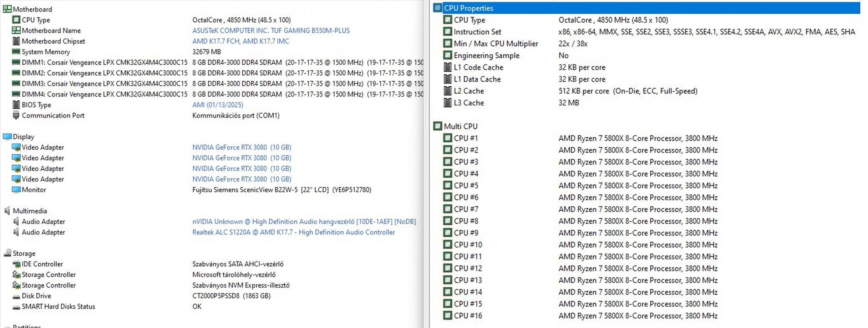Viewport: 868px width, 328px height.
Task: Select the Instruction Set row
Action: (x=477, y=32)
